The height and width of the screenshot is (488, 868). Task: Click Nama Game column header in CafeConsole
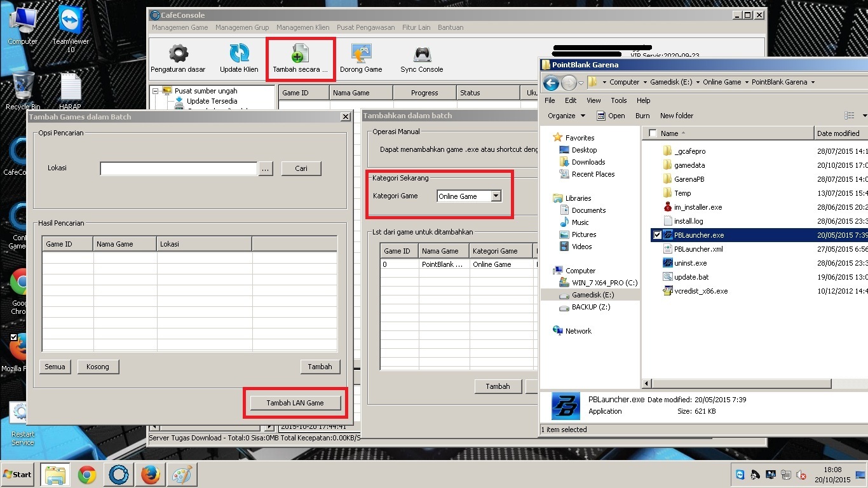361,93
